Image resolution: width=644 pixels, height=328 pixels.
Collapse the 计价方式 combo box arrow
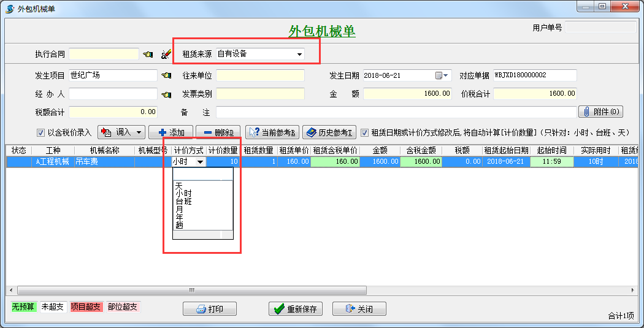pyautogui.click(x=200, y=162)
